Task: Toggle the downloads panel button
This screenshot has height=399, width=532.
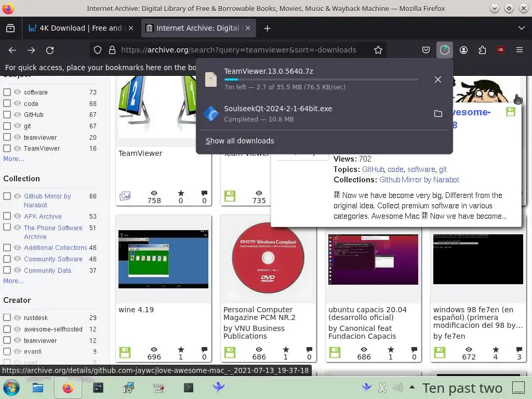Action: tap(445, 50)
